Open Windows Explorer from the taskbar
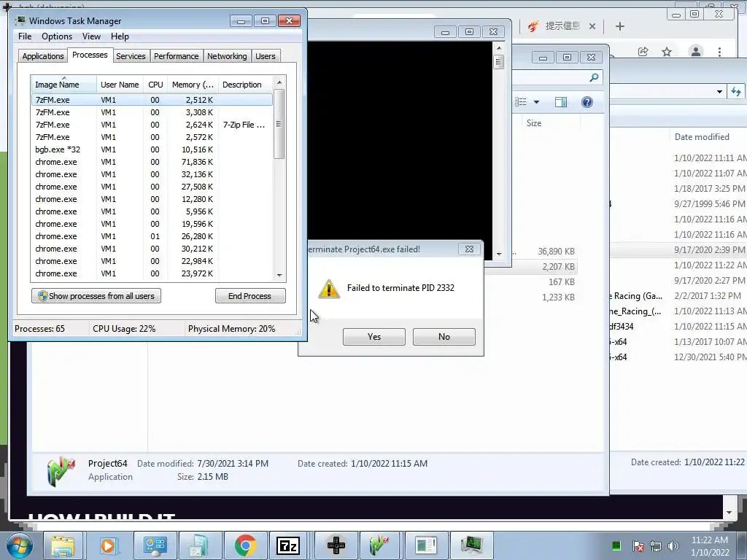 coord(63,545)
